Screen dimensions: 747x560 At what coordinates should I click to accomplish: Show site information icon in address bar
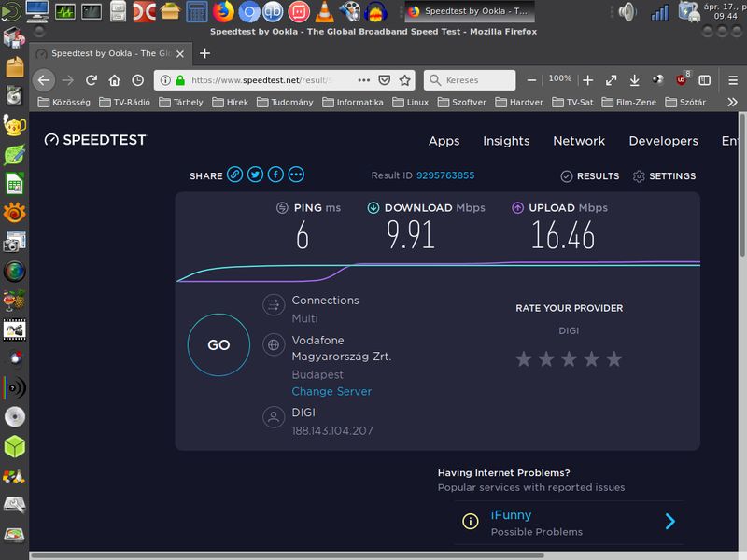point(165,80)
